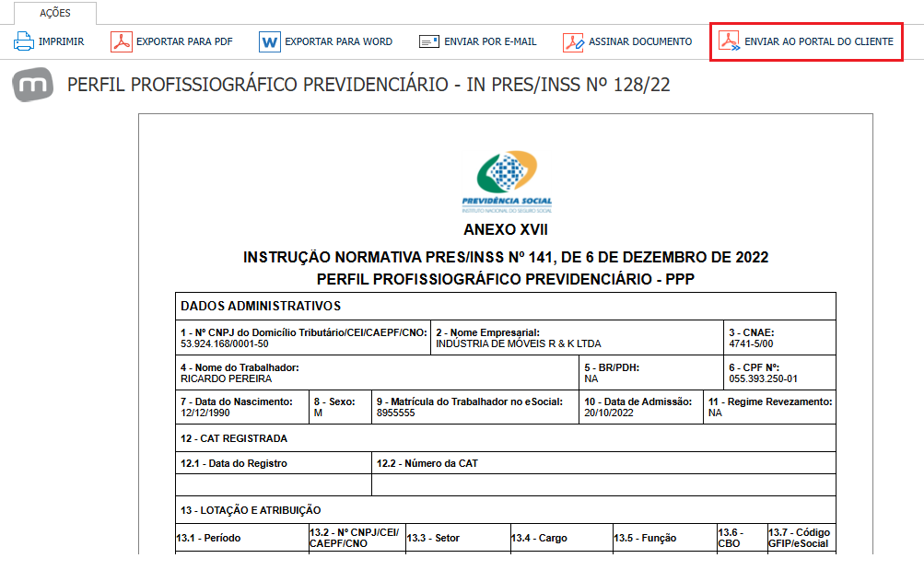Click the PDF pen icon for Assinar Documento
924x570 pixels.
point(573,41)
